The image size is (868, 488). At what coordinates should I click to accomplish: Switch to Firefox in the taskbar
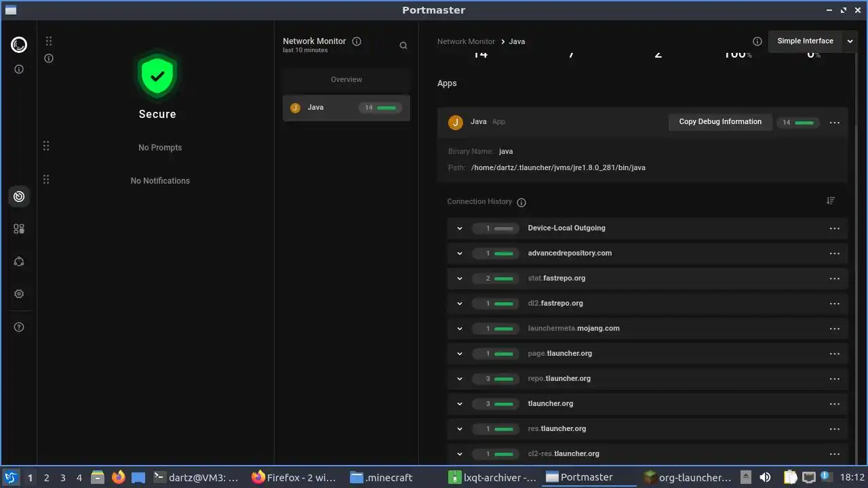294,477
